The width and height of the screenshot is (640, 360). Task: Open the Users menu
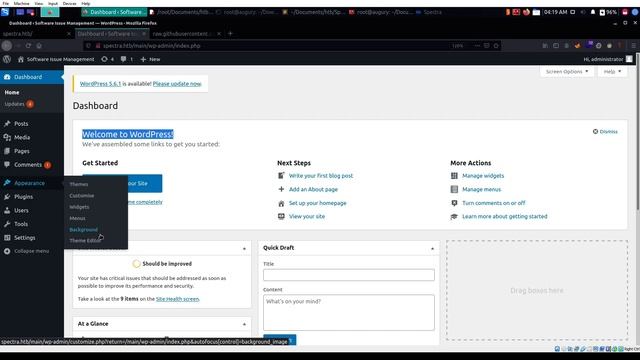pos(21,210)
